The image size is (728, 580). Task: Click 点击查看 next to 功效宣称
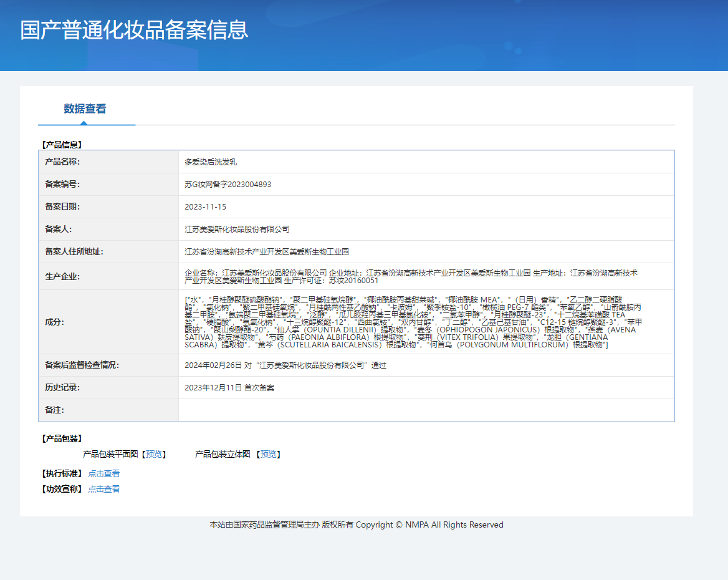click(x=104, y=490)
